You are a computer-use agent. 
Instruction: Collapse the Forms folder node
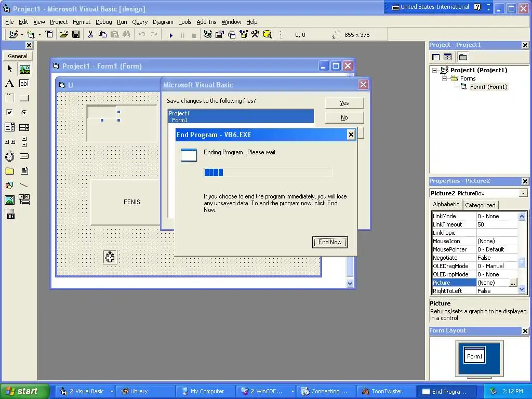pyautogui.click(x=445, y=78)
